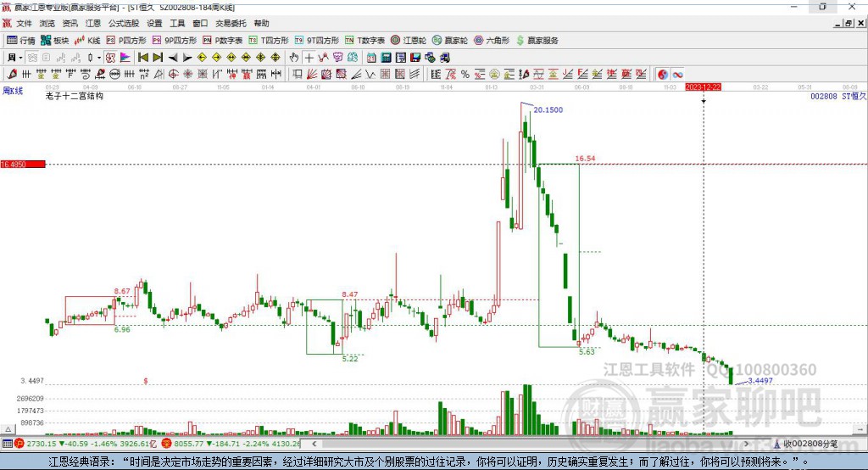Jump to last bar icon

[158, 58]
